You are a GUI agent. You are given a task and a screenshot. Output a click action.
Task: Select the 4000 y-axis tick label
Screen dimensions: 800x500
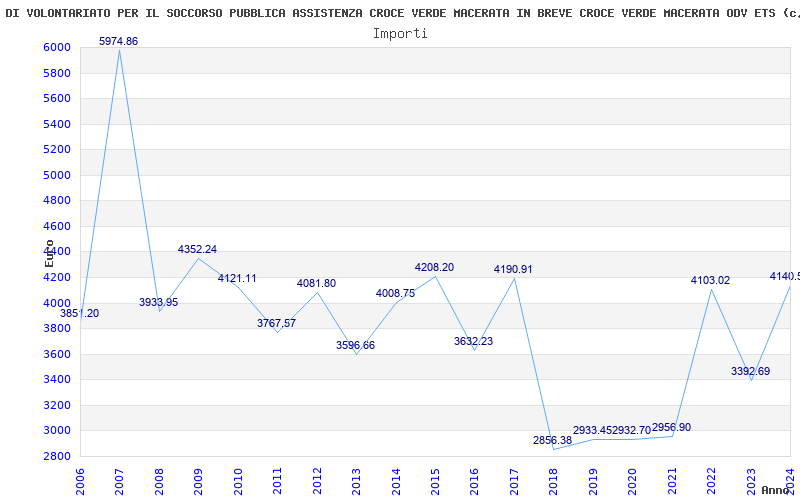pos(57,303)
